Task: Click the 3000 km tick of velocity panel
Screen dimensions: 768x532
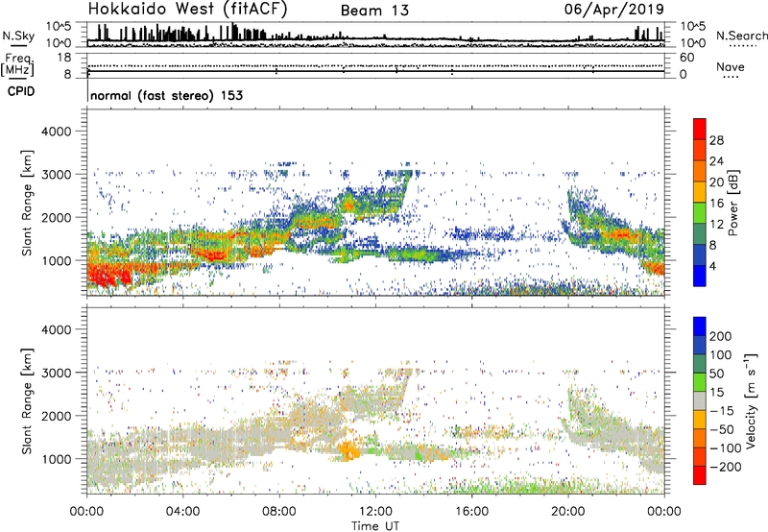Action: click(x=57, y=373)
